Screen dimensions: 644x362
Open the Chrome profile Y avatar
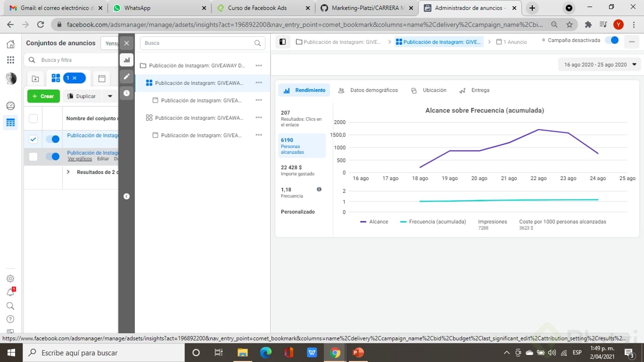click(x=618, y=24)
